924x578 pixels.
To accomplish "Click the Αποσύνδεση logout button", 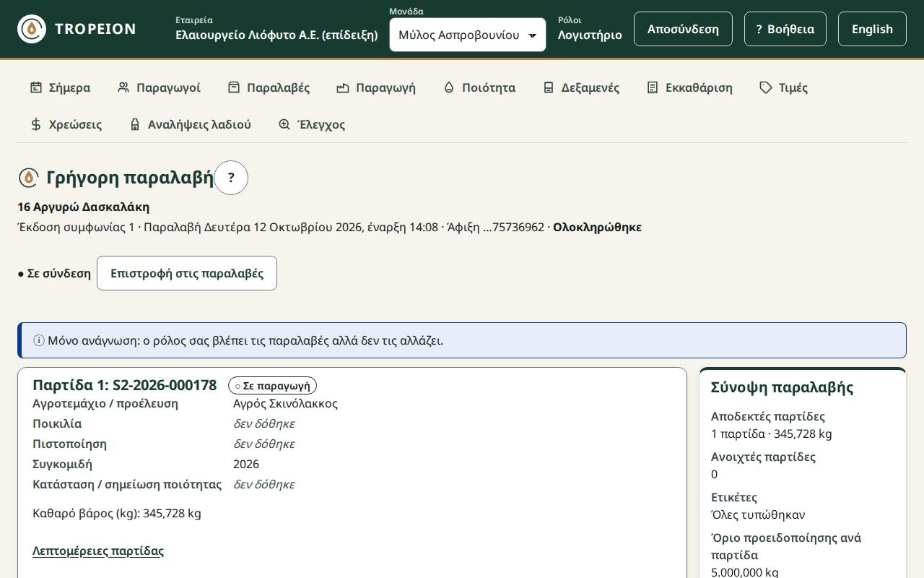I will (x=683, y=29).
